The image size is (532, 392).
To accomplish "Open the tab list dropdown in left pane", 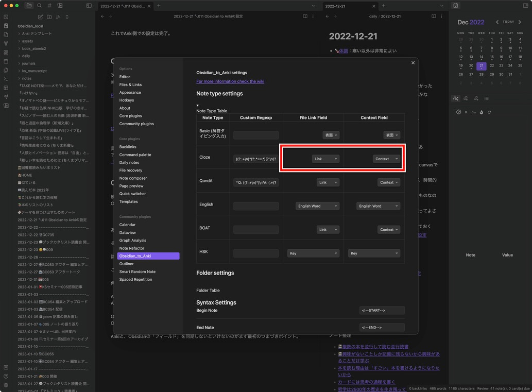I will click(313, 6).
